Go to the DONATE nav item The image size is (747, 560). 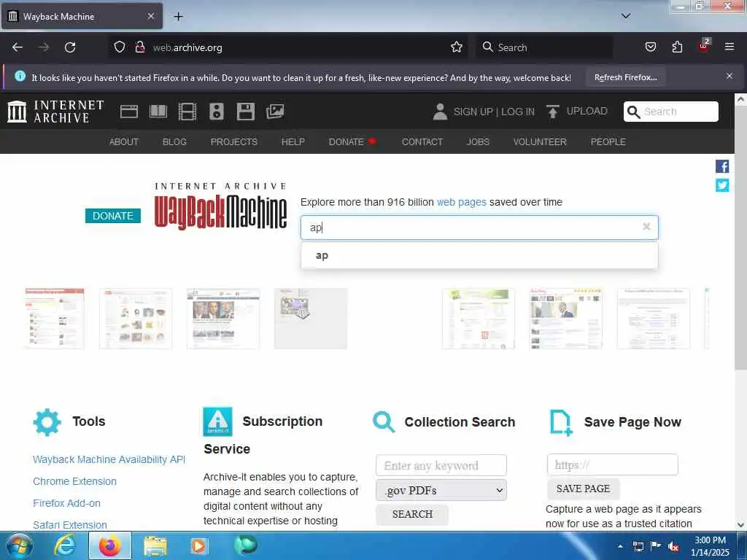click(x=352, y=142)
